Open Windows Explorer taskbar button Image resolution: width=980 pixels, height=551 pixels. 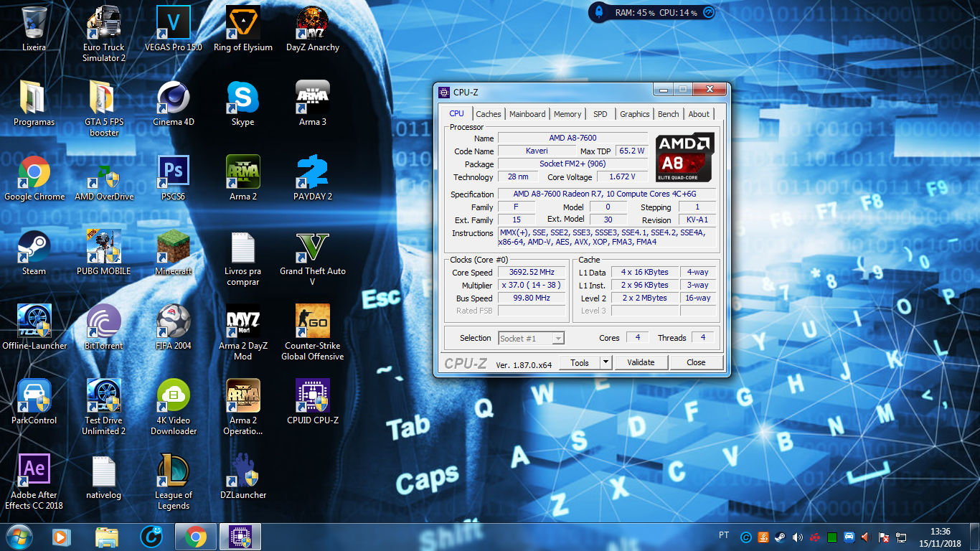[107, 537]
